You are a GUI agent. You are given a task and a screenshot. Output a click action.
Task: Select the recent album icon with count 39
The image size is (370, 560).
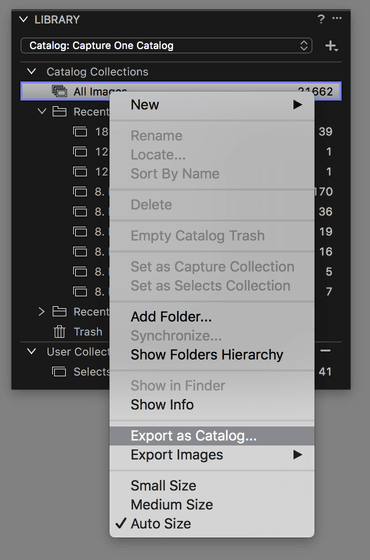pos(80,132)
